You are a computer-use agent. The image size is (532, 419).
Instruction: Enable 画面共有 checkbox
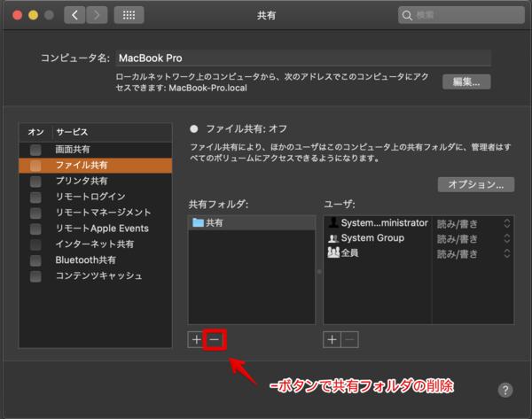click(35, 150)
